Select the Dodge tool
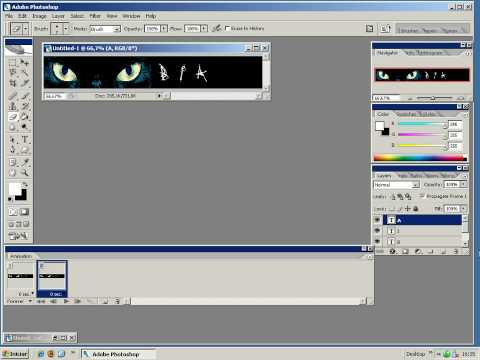This screenshot has width=480, height=360. click(24, 127)
